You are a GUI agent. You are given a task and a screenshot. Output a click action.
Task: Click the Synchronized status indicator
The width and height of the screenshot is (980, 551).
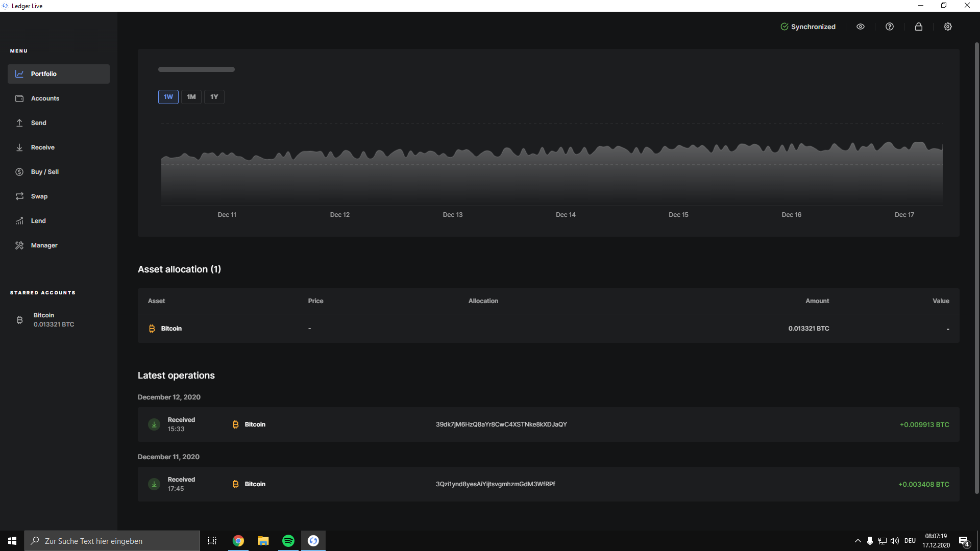tap(808, 27)
